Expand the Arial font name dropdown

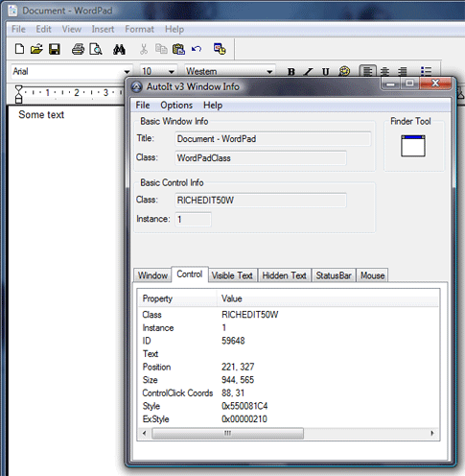(127, 71)
